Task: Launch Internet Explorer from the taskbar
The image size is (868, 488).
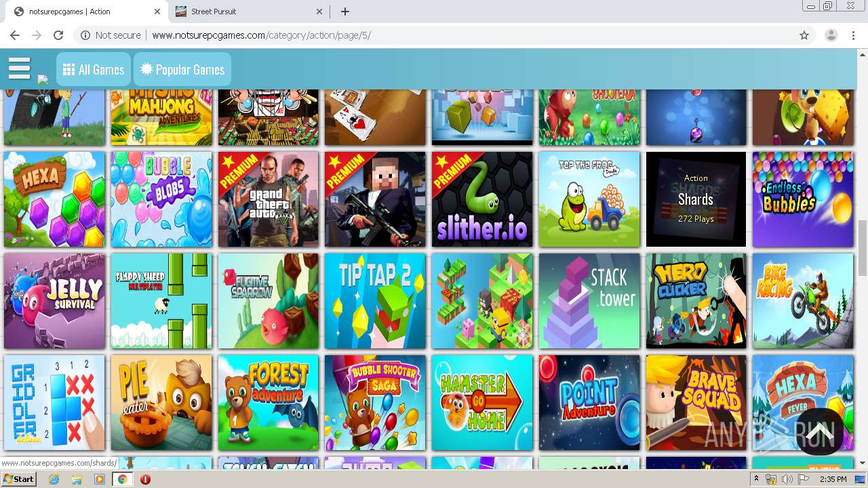Action: 54,479
